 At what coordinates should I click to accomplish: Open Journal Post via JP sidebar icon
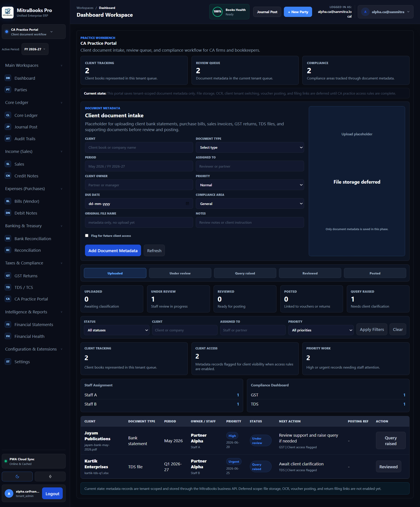[8, 127]
